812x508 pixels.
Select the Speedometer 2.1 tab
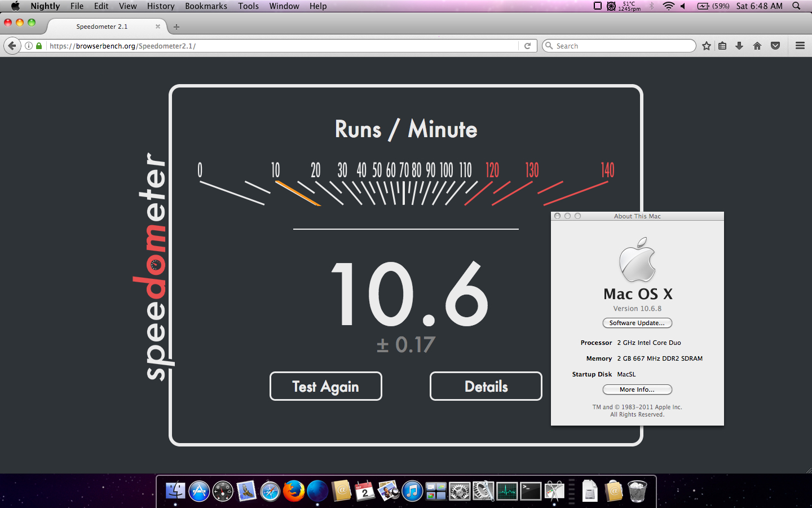[107, 27]
